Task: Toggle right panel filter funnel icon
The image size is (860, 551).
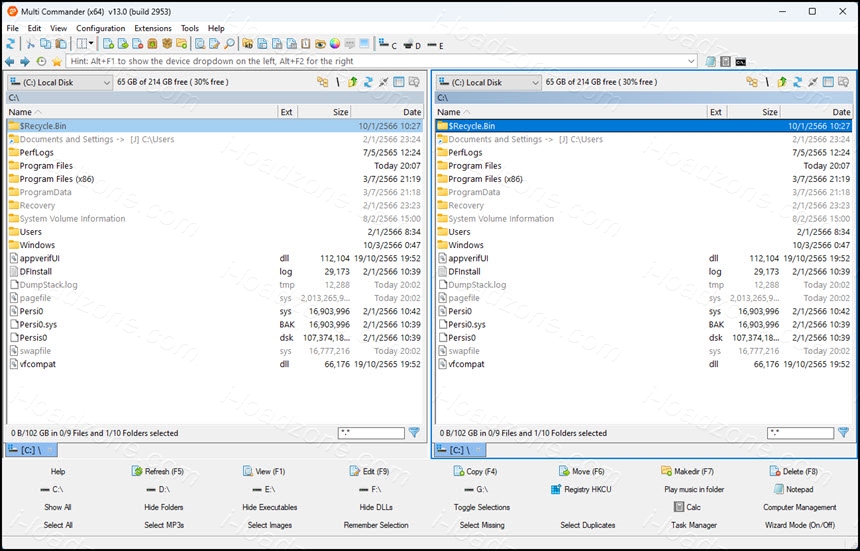Action: [x=844, y=433]
